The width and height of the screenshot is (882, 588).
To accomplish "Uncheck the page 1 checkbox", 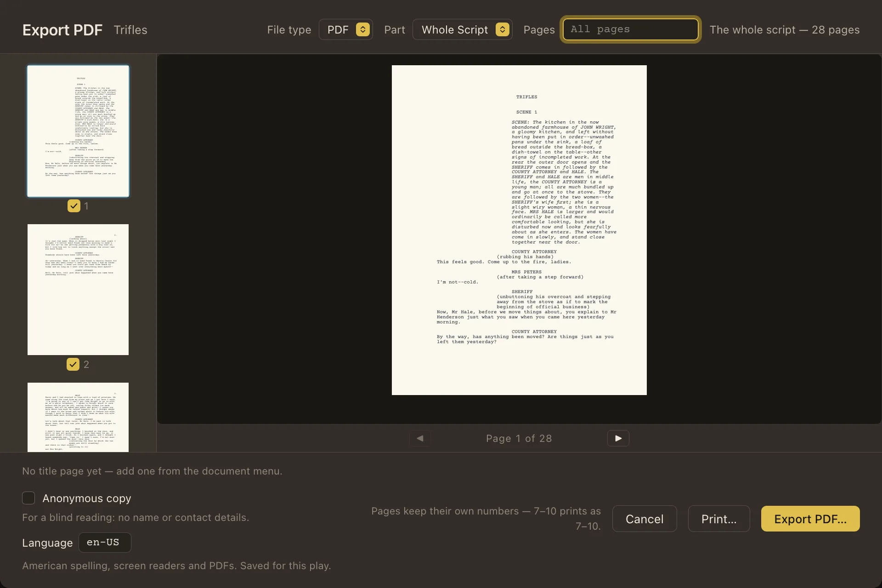I will (x=73, y=206).
